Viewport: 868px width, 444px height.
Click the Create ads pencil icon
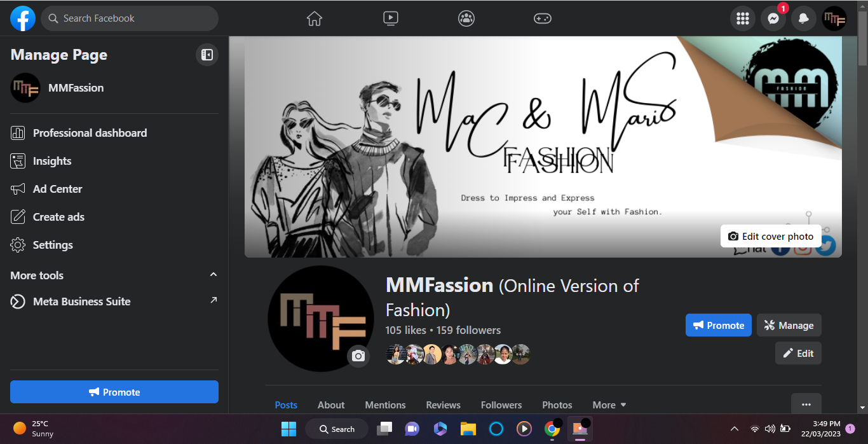[18, 217]
